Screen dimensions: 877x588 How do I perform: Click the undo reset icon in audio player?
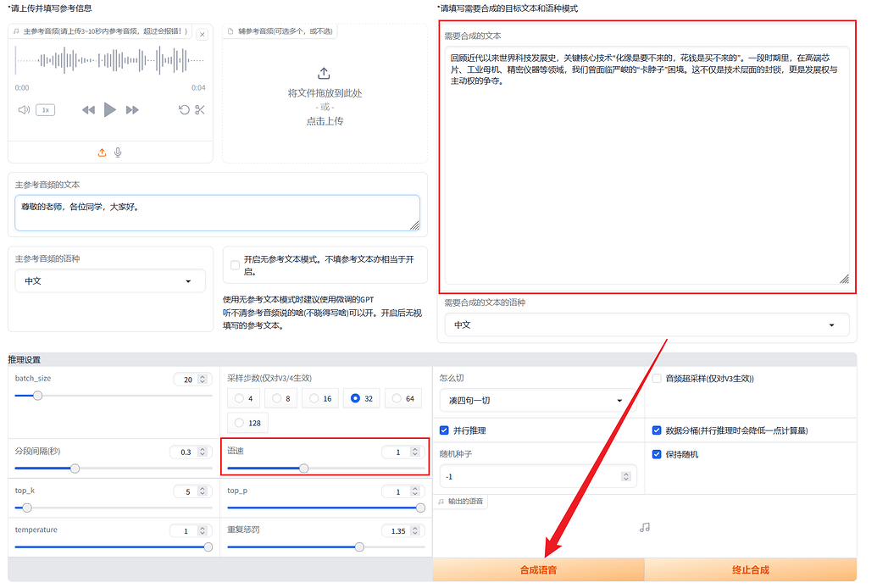[x=184, y=110]
